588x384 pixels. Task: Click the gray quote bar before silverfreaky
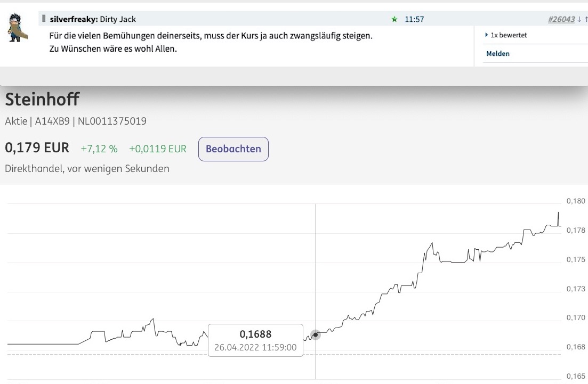[x=43, y=19]
